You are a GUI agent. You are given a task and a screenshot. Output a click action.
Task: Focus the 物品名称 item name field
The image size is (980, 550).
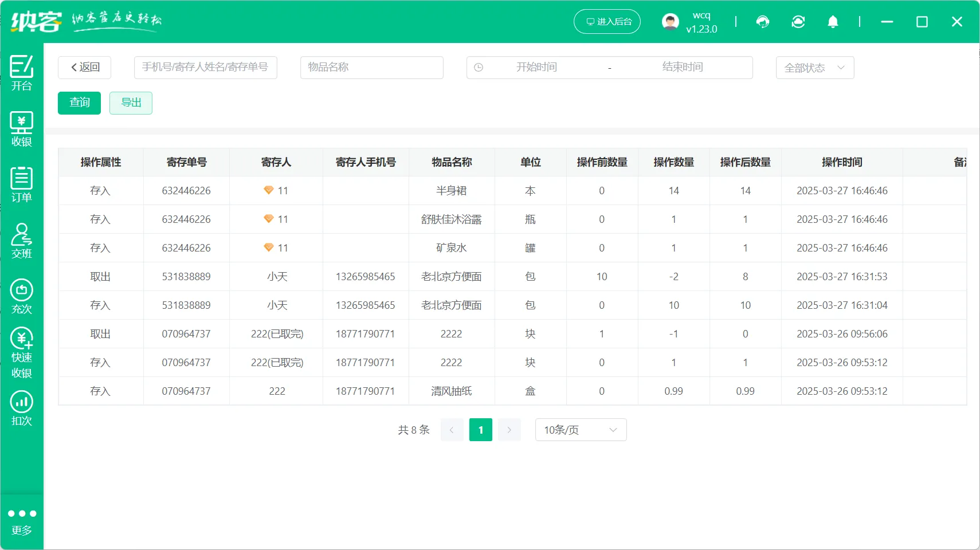coord(371,68)
